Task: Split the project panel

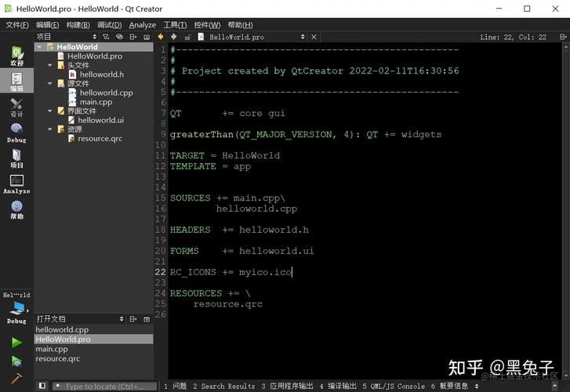Action: (133, 37)
